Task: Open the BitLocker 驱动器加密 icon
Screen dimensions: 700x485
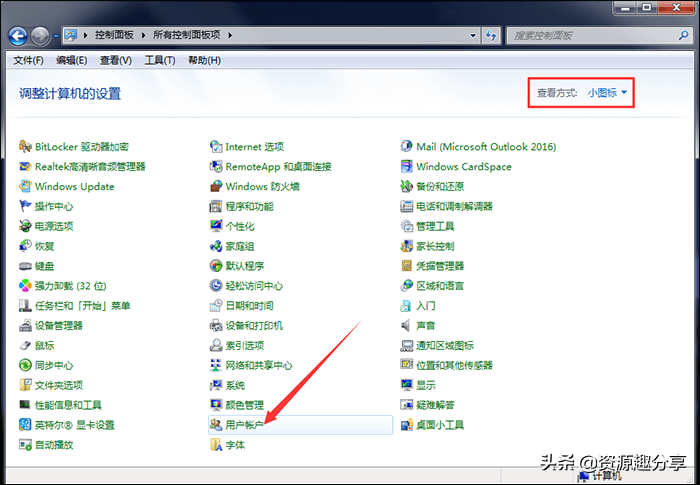Action: pos(25,146)
